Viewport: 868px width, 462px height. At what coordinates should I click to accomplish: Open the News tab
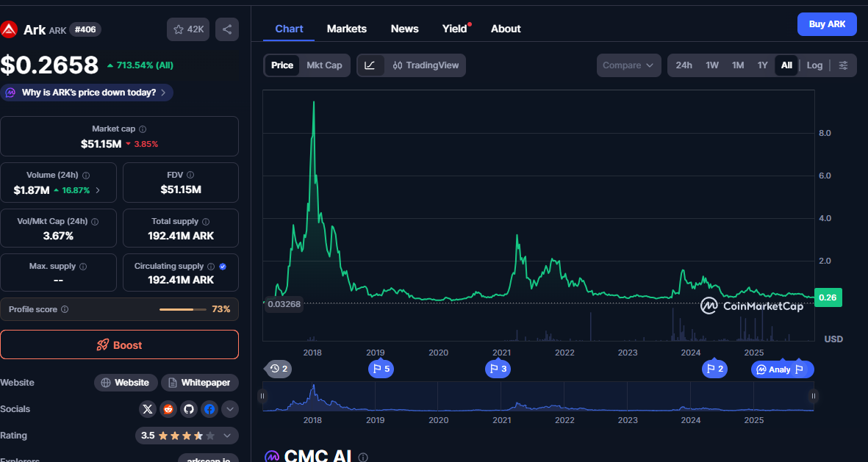(x=404, y=29)
